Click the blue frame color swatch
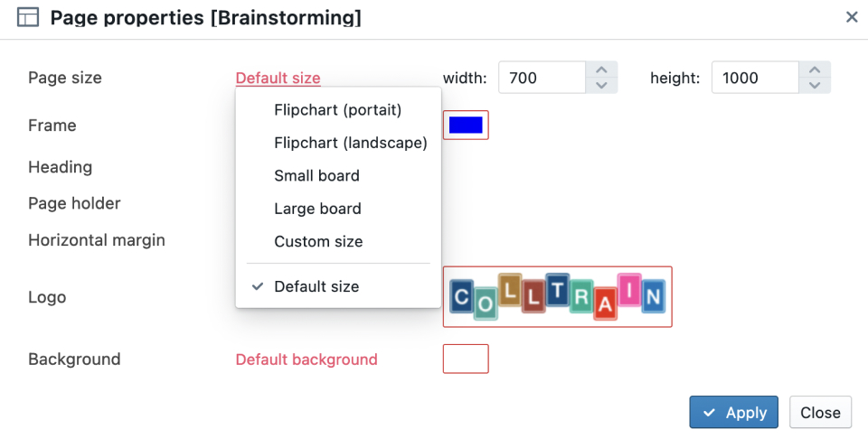868x448 pixels. (x=466, y=125)
